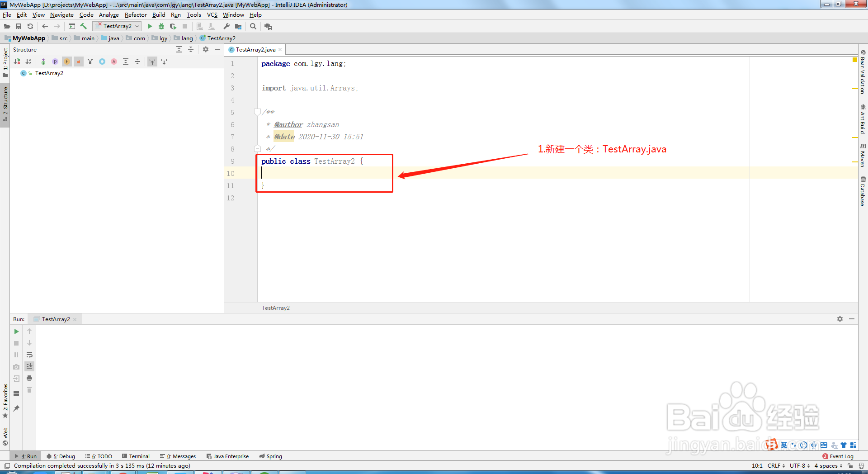Image resolution: width=868 pixels, height=474 pixels.
Task: Open the TODO tool tab
Action: coord(99,456)
